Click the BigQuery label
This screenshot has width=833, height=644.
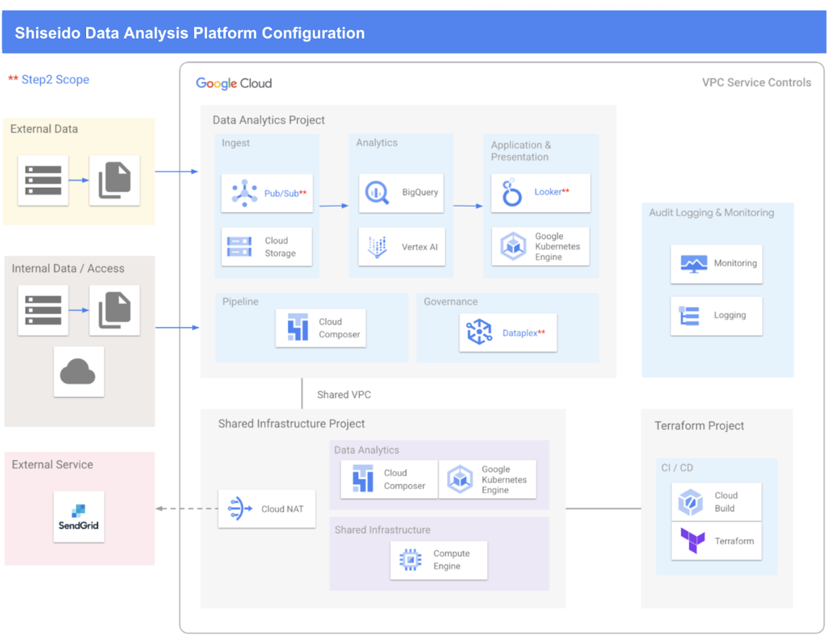point(420,193)
